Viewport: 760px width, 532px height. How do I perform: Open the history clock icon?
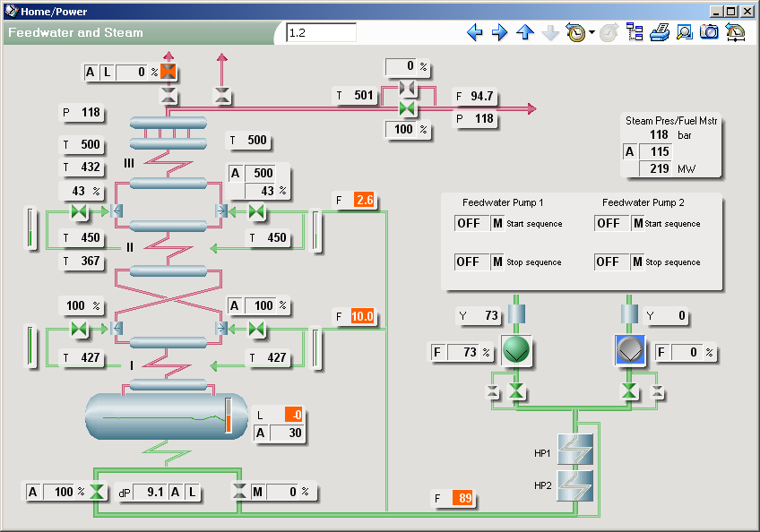575,33
